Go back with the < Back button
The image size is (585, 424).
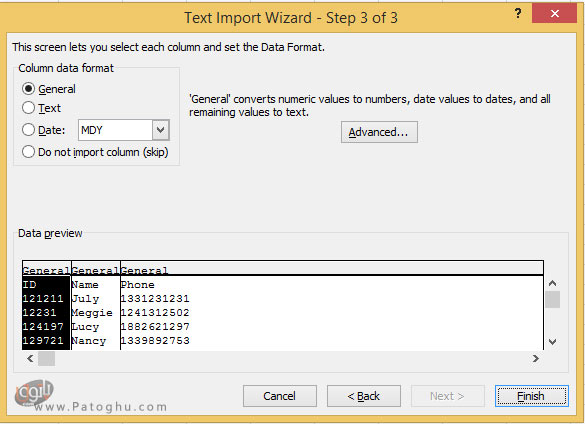[x=364, y=396]
